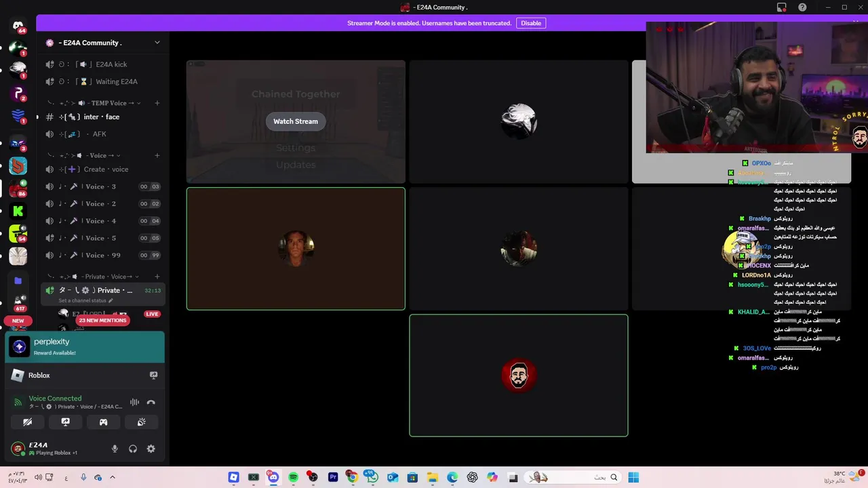Join the Waiting E24A voice channel
This screenshot has height=488, width=868.
(x=103, y=81)
